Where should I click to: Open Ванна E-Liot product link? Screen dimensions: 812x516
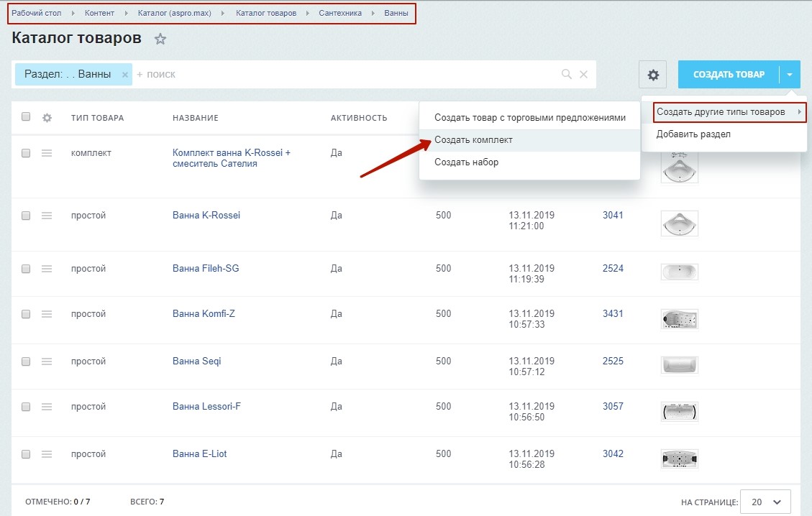pyautogui.click(x=199, y=454)
